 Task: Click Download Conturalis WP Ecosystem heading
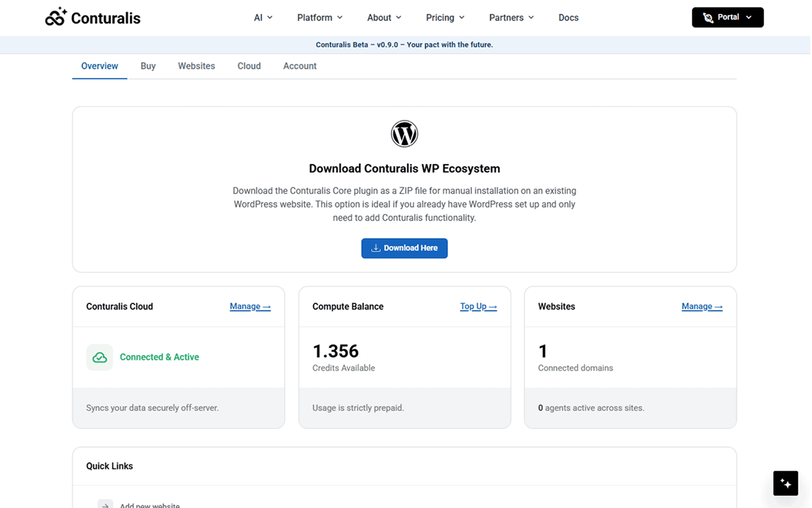click(x=404, y=169)
